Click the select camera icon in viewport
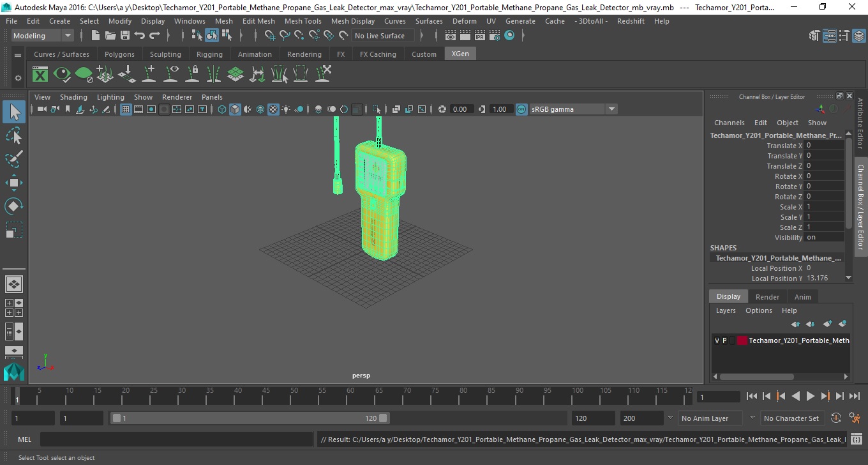This screenshot has height=465, width=868. point(41,109)
